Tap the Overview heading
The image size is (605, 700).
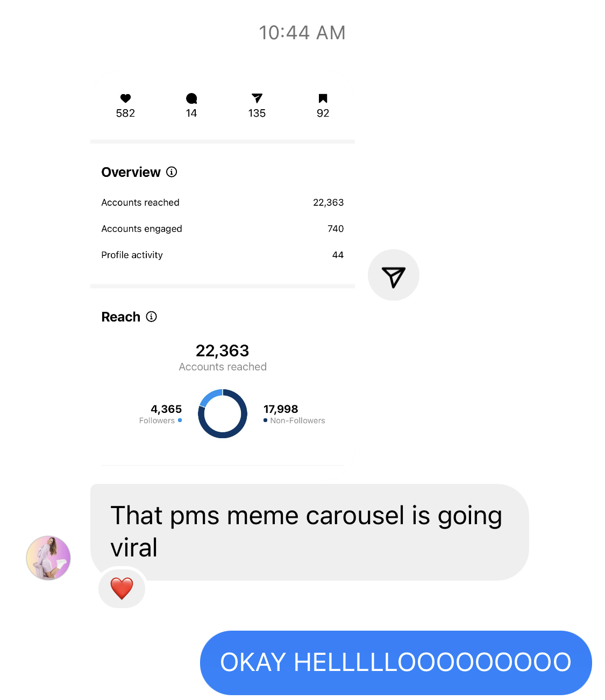(131, 172)
